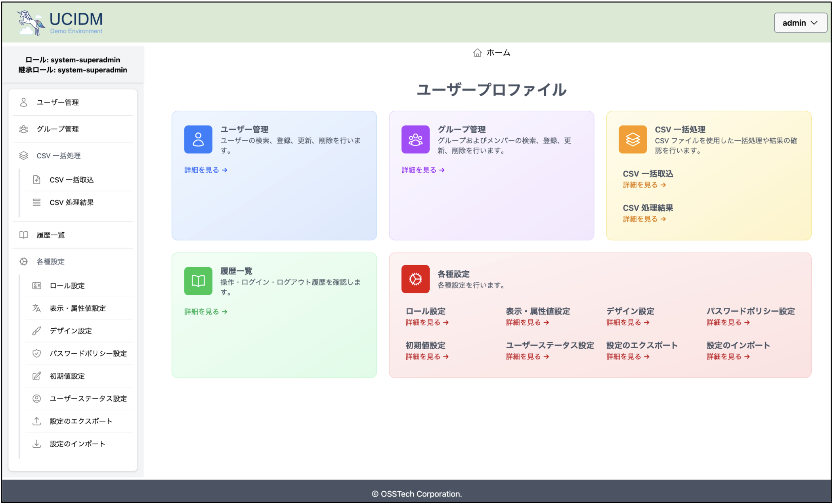Follow 詳細を見る under card's 表示・属性値設定
Screen dimensions: 833x504
click(x=528, y=323)
